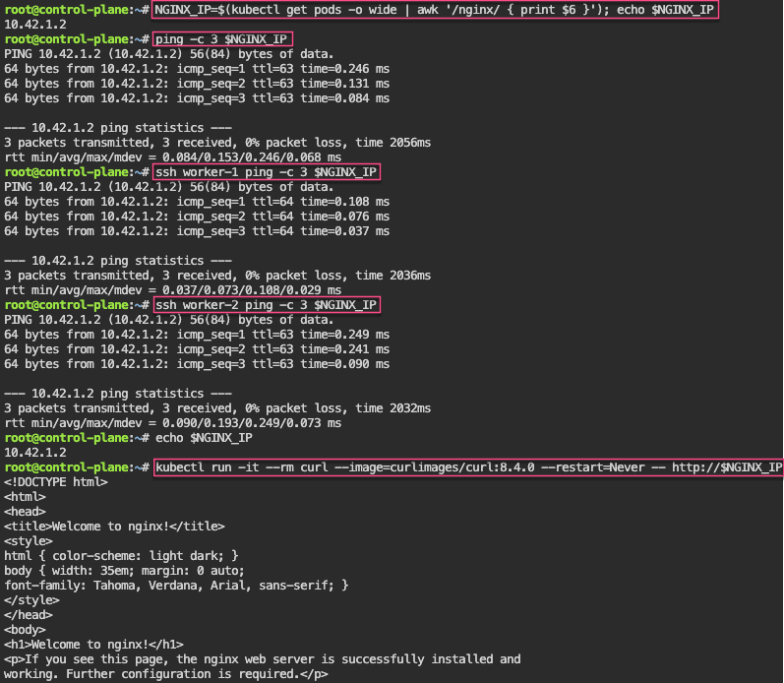Click the ping reply line with time=0.108 ms
784x683 pixels.
pyautogui.click(x=197, y=201)
